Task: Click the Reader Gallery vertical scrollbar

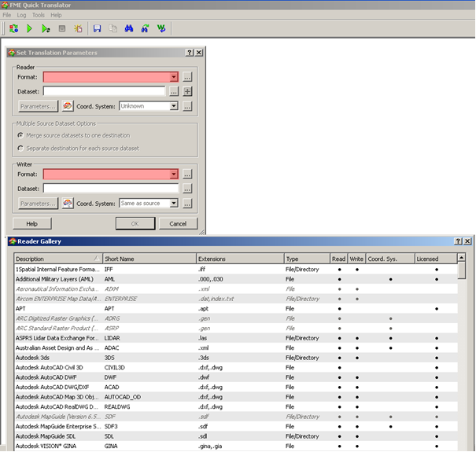Action: pyautogui.click(x=462, y=354)
